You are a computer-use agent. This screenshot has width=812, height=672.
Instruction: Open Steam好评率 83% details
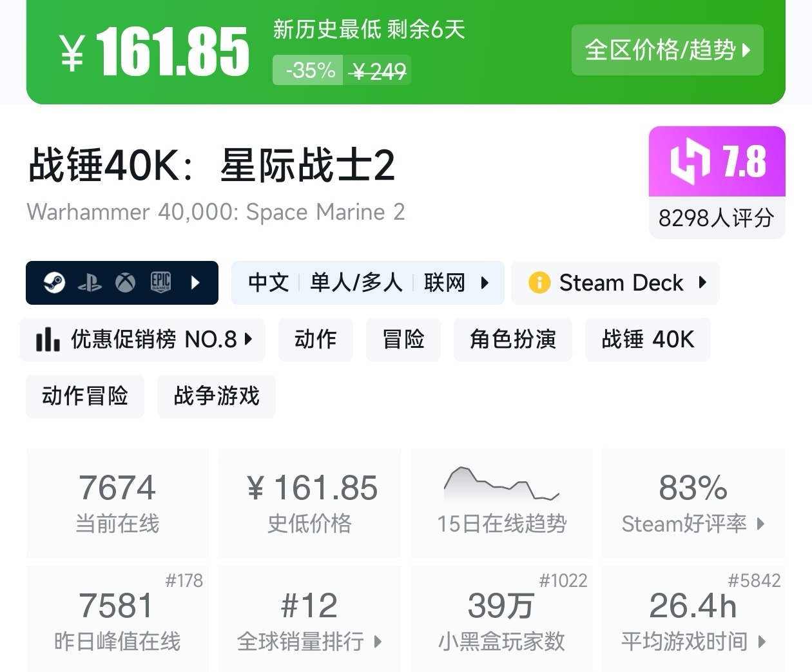(693, 503)
